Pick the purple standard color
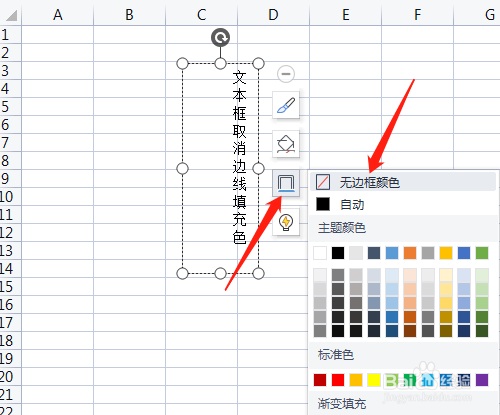The height and width of the screenshot is (415, 500). tap(482, 380)
